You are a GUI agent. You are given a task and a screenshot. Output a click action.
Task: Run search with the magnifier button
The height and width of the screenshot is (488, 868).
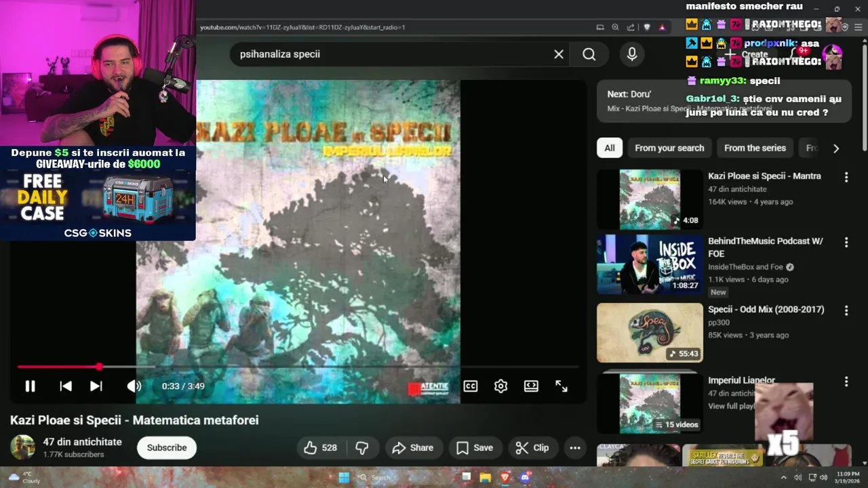(589, 54)
